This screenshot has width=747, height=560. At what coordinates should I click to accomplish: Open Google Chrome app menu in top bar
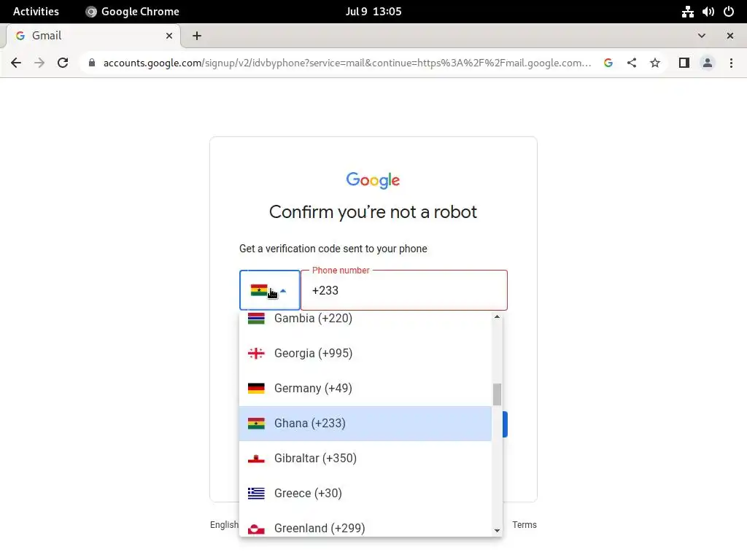(133, 12)
